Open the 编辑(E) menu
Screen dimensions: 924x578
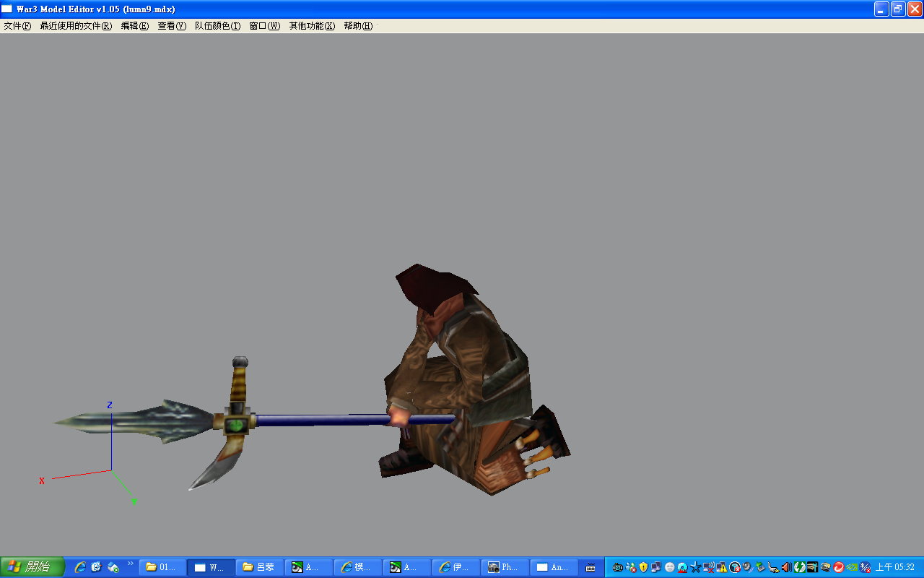pyautogui.click(x=135, y=26)
